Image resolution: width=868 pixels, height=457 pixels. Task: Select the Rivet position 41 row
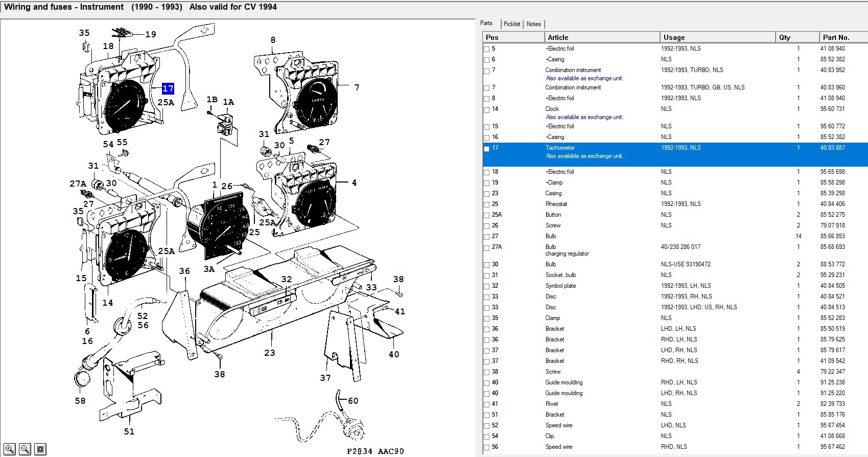tap(552, 404)
